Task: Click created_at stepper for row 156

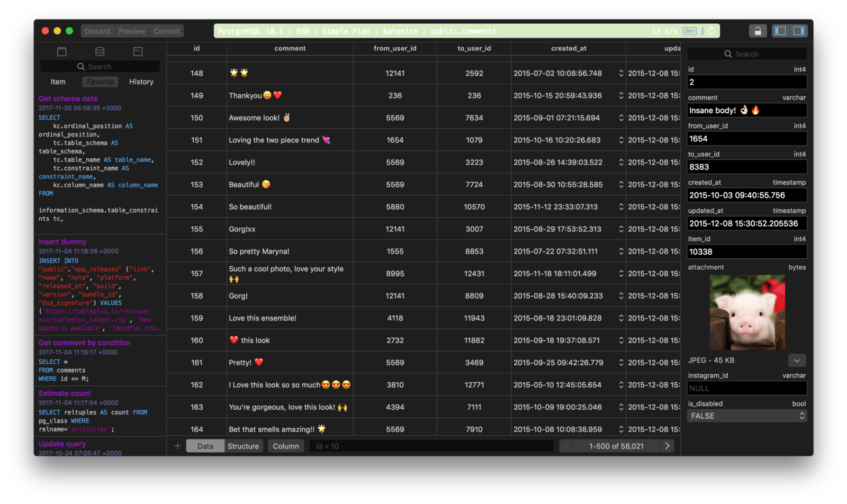Action: point(621,251)
